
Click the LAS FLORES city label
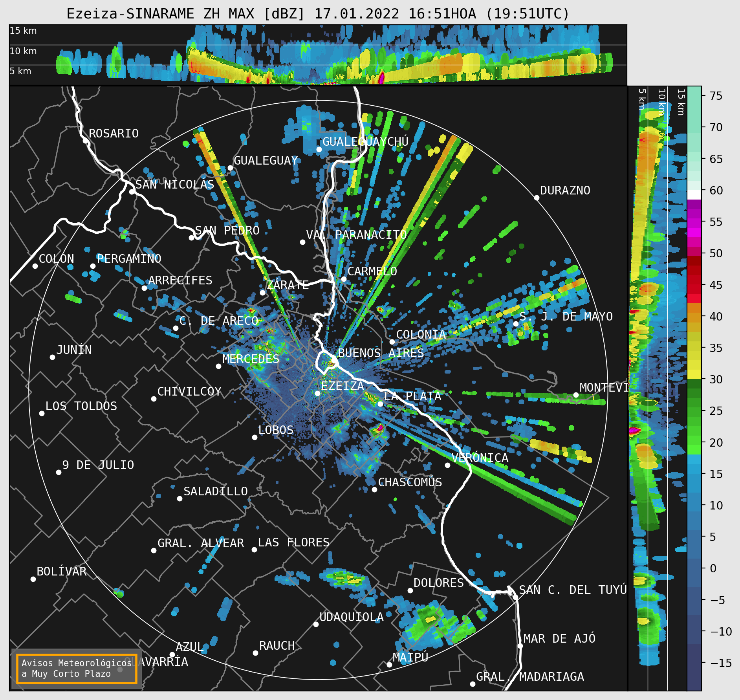coord(293,542)
